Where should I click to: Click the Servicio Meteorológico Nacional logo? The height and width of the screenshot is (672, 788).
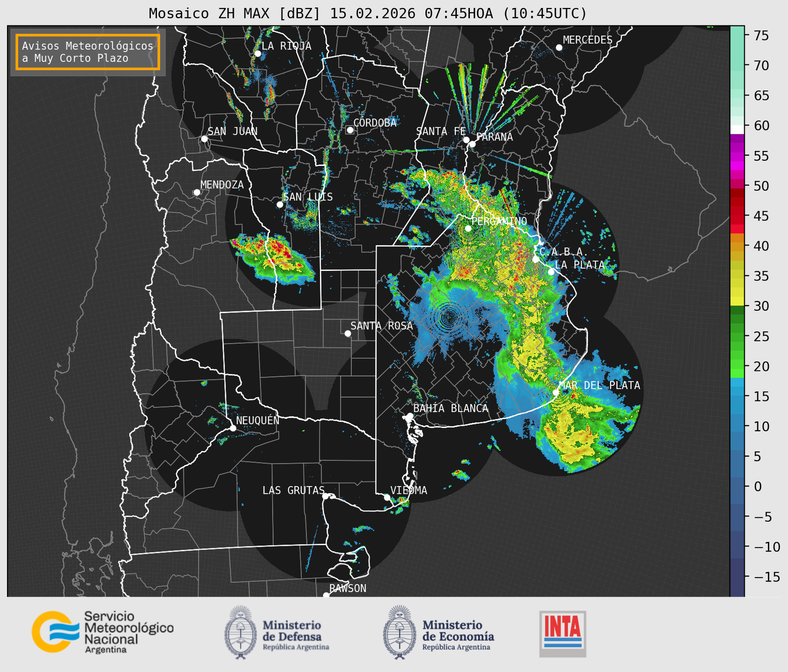tap(103, 632)
